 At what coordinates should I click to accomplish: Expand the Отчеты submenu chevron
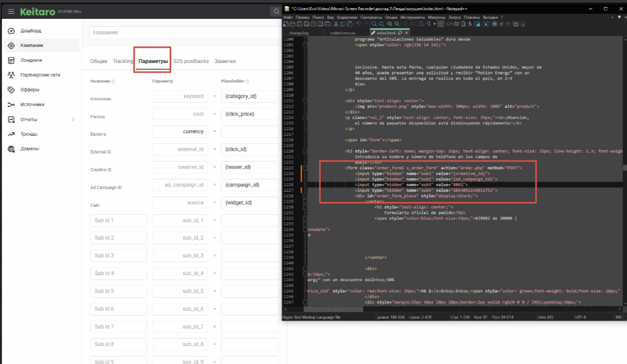click(73, 120)
